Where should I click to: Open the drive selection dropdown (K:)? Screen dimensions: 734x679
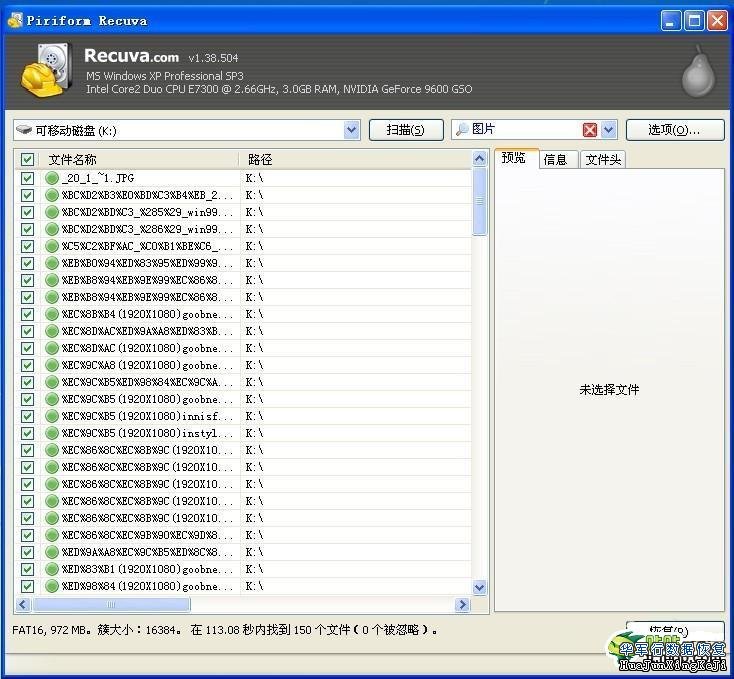tap(351, 130)
